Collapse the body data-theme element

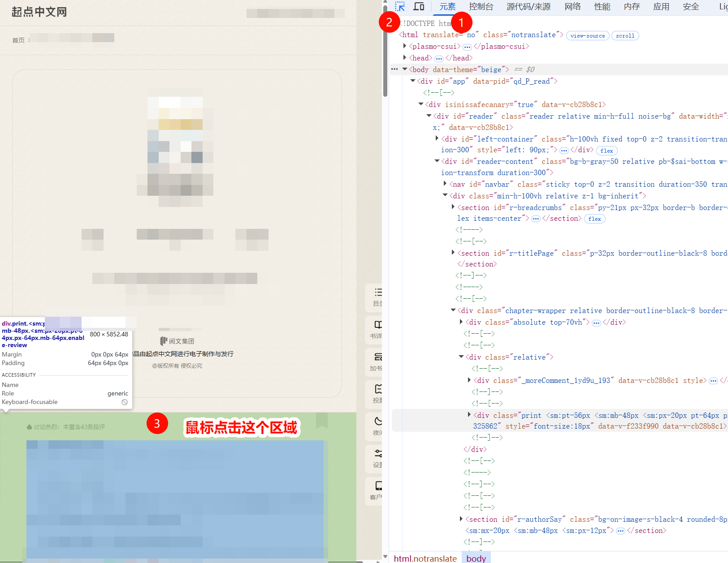[x=405, y=69]
